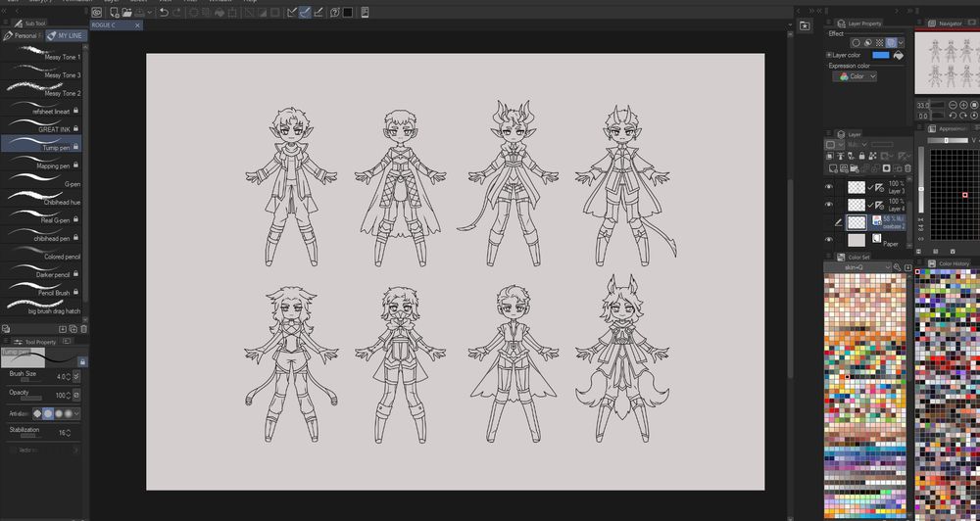The width and height of the screenshot is (980, 521).
Task: Select the refsheet lineart pen
Action: pos(41,108)
